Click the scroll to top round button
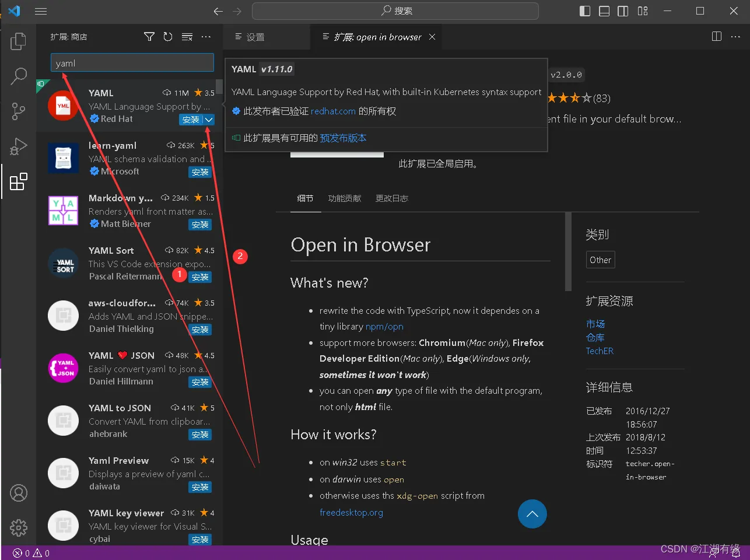 pyautogui.click(x=532, y=514)
